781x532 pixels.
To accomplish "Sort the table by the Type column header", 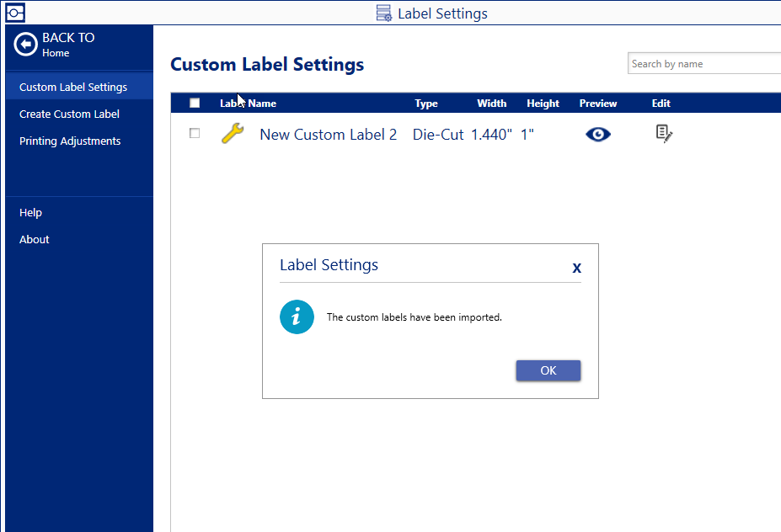I will point(426,104).
